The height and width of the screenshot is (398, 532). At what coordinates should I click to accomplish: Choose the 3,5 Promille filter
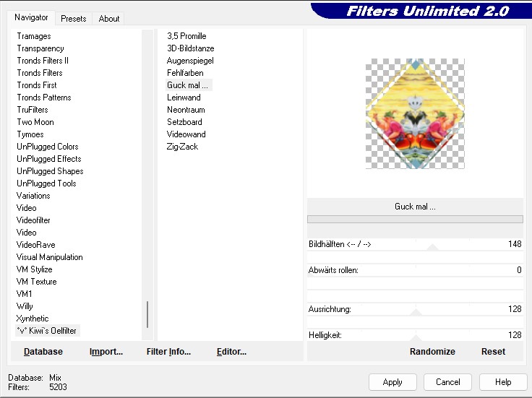tap(186, 36)
